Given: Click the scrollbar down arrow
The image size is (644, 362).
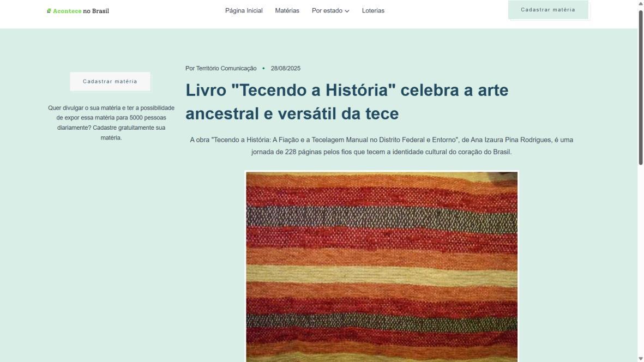Looking at the screenshot, I should coord(640,359).
